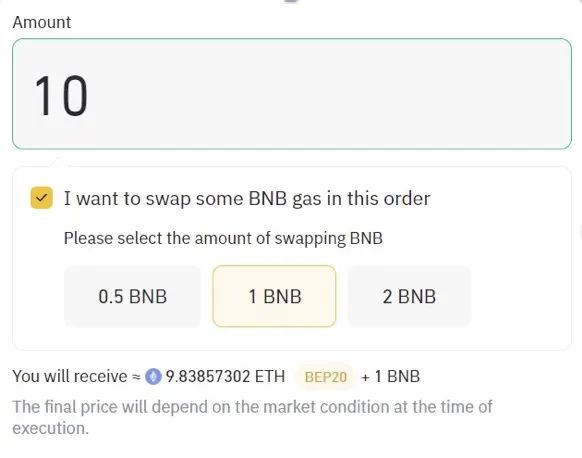Click the 'I want to swap some BNB gas' label
Viewport: 582px width, 458px height.
pyautogui.click(x=247, y=198)
